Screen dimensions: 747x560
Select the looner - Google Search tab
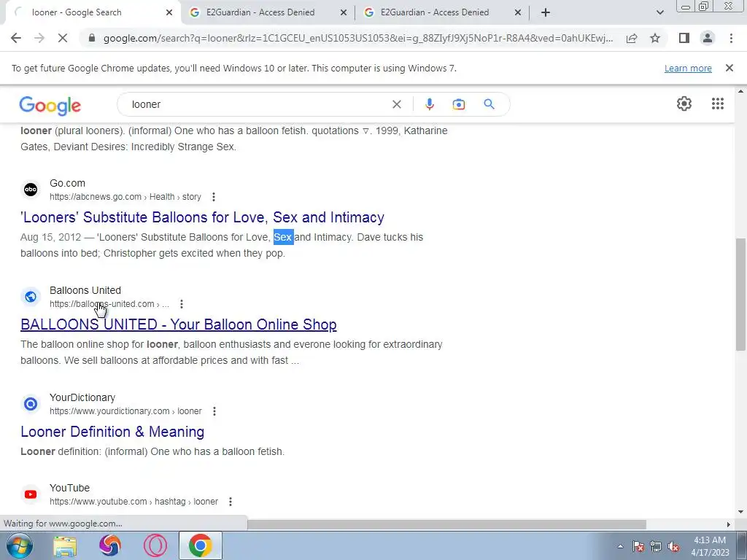[77, 12]
